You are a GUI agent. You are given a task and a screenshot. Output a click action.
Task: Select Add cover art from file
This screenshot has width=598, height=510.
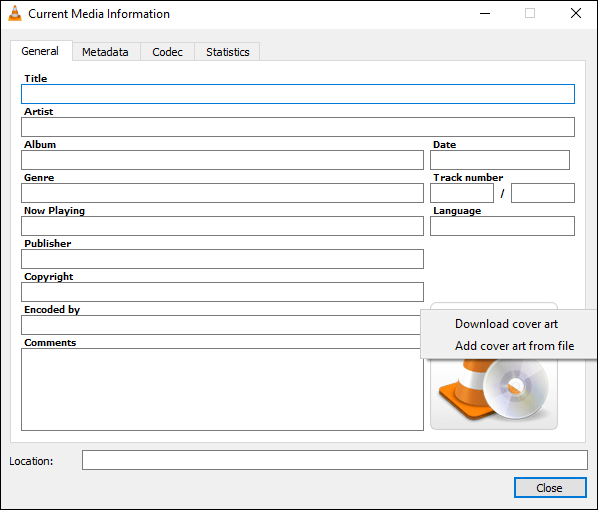point(514,346)
